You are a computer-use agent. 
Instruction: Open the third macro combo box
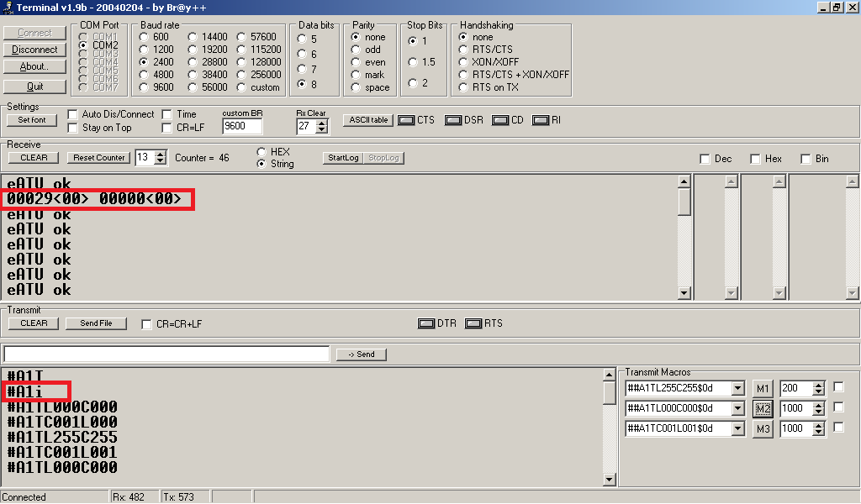[737, 428]
